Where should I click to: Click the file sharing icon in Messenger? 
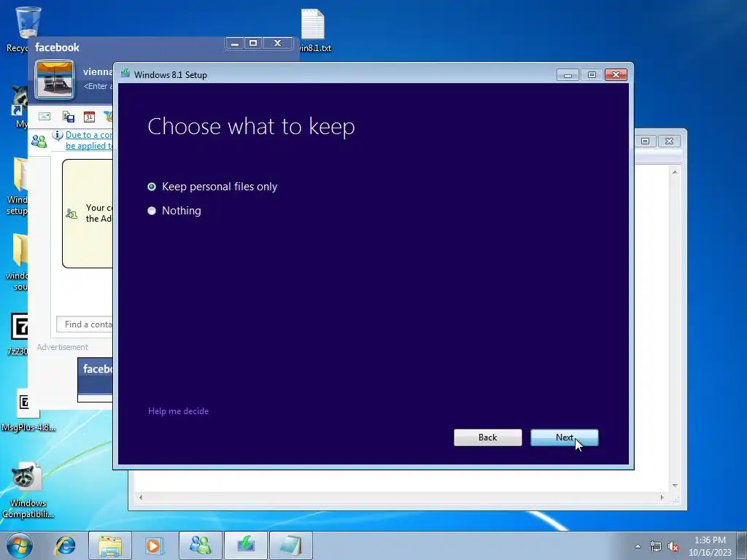tap(68, 116)
